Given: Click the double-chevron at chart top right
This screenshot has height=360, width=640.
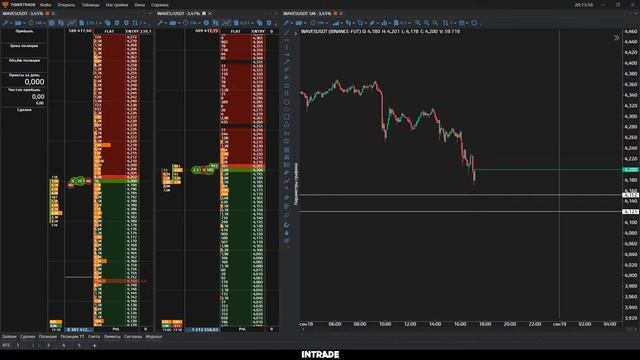Looking at the screenshot, I should point(616,38).
